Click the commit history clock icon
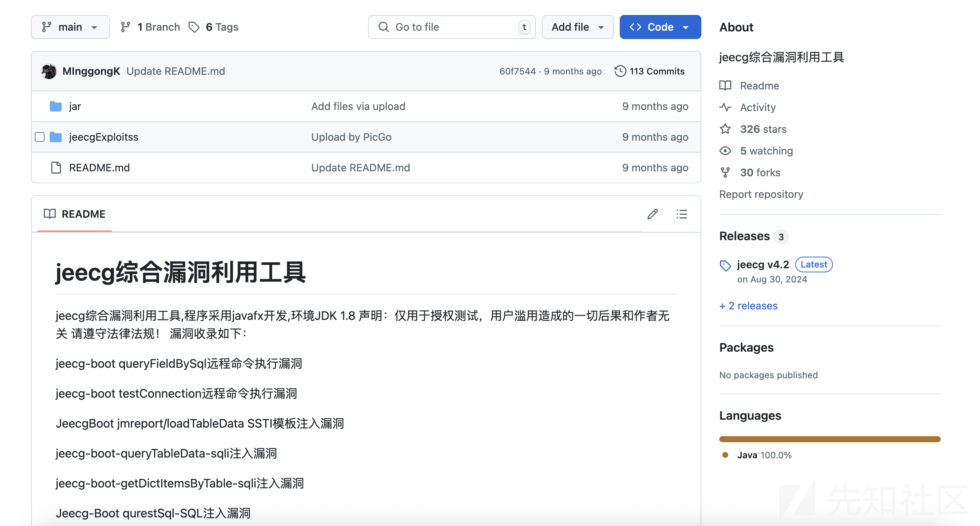 coord(620,71)
